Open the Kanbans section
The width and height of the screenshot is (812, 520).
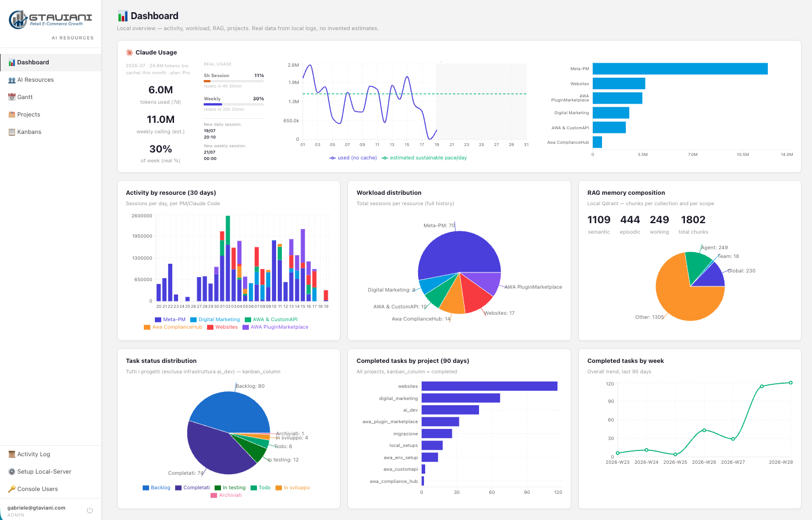pos(51,132)
